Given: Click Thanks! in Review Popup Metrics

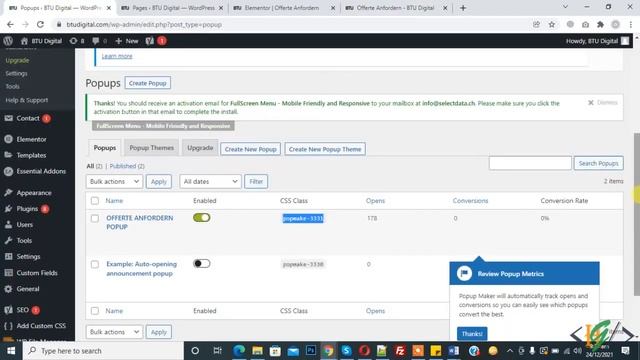Looking at the screenshot, I should pyautogui.click(x=472, y=333).
